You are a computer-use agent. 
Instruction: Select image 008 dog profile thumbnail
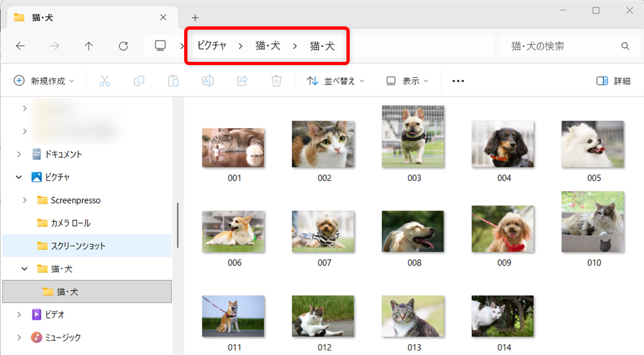coord(413,231)
